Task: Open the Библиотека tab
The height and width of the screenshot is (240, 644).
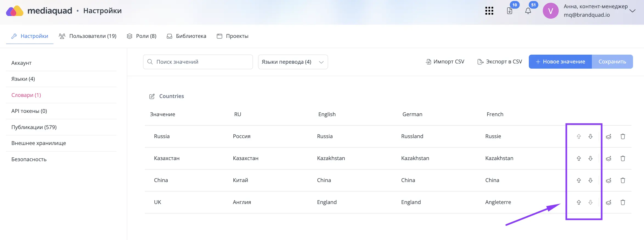Action: [x=187, y=36]
